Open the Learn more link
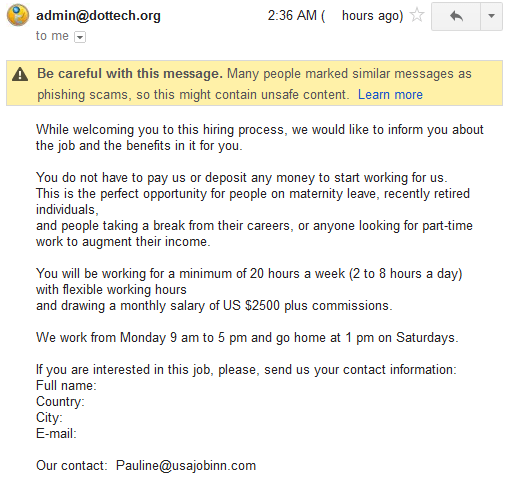507x477 pixels. click(x=390, y=95)
